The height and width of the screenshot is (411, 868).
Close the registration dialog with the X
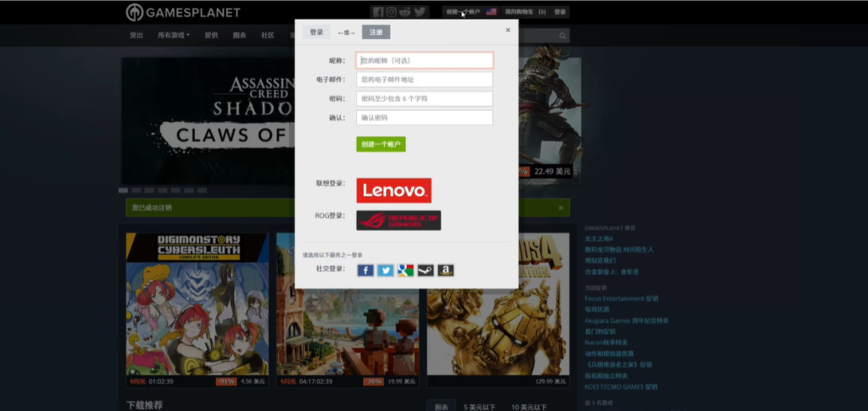(508, 30)
